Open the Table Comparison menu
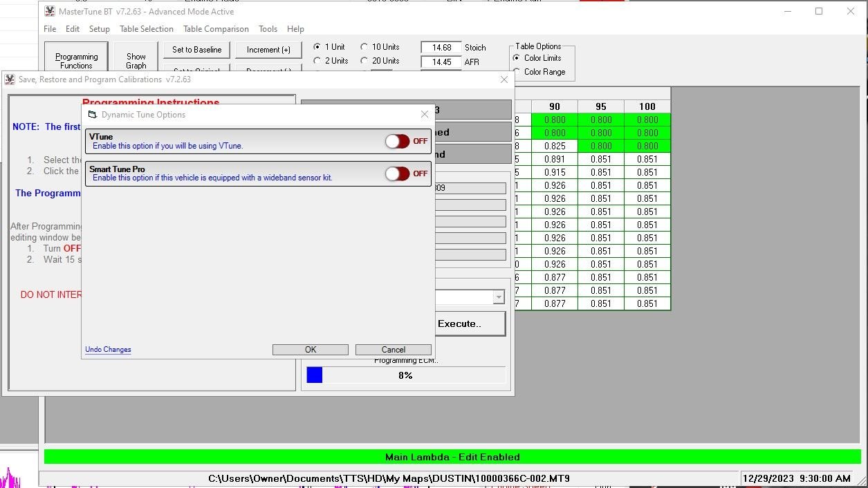Viewport: 868px width, 488px height. click(x=216, y=29)
